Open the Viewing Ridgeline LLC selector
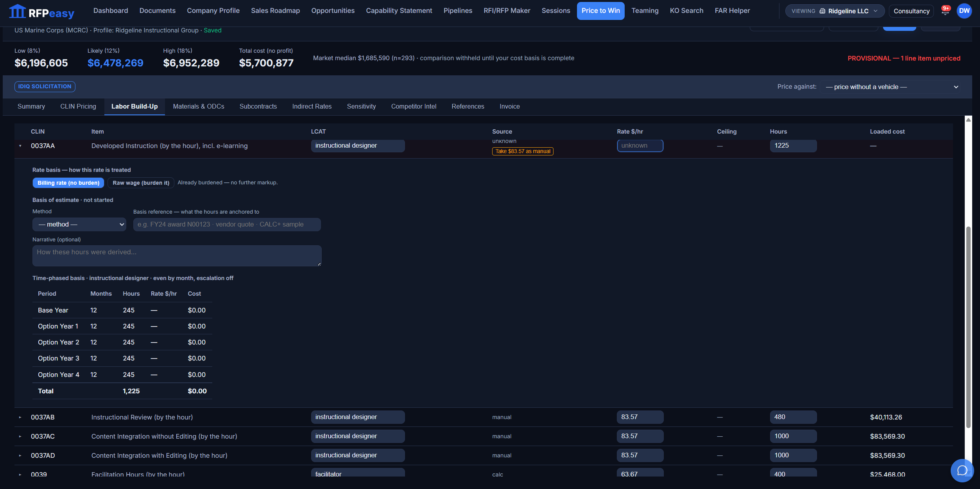The width and height of the screenshot is (980, 489). (x=835, y=11)
